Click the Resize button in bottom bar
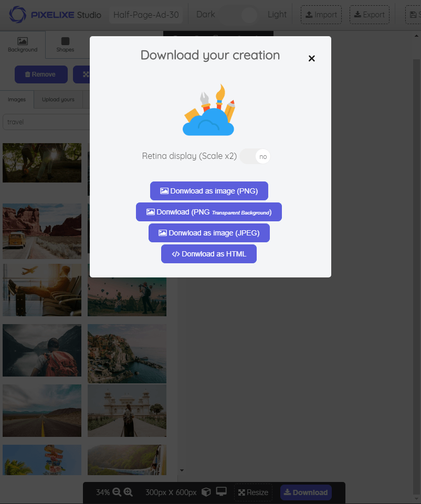This screenshot has height=504, width=421. click(x=254, y=492)
